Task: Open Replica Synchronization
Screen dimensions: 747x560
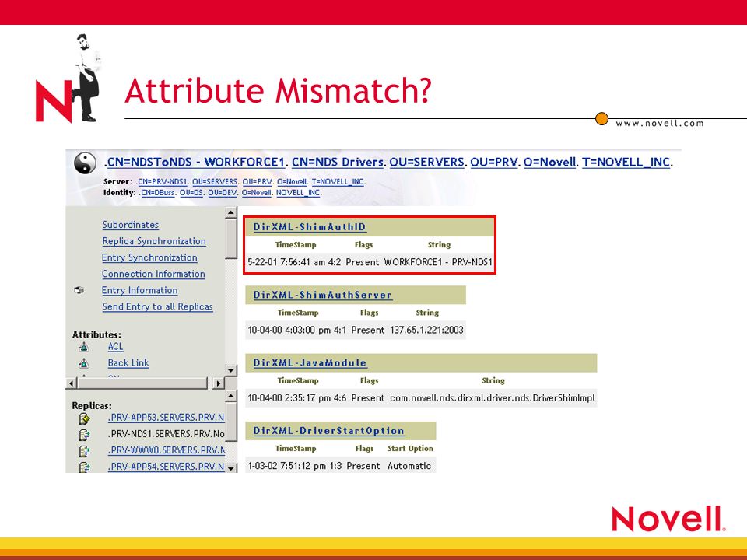Action: point(154,241)
